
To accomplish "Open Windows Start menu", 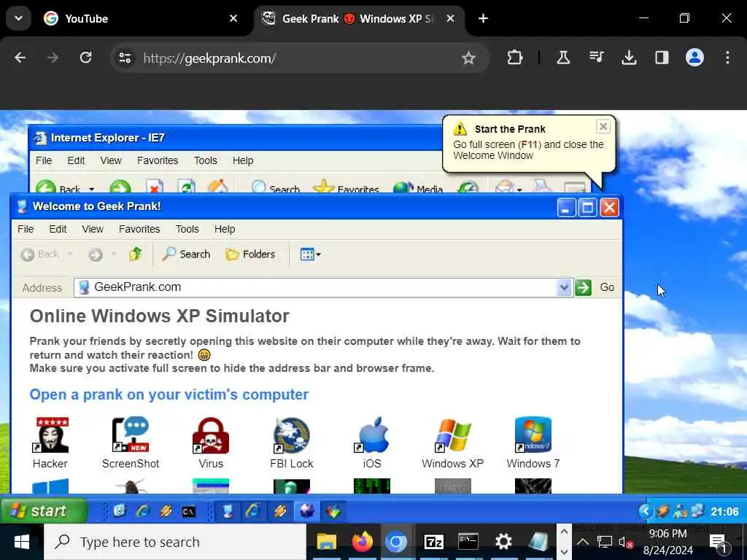I will pyautogui.click(x=21, y=542).
